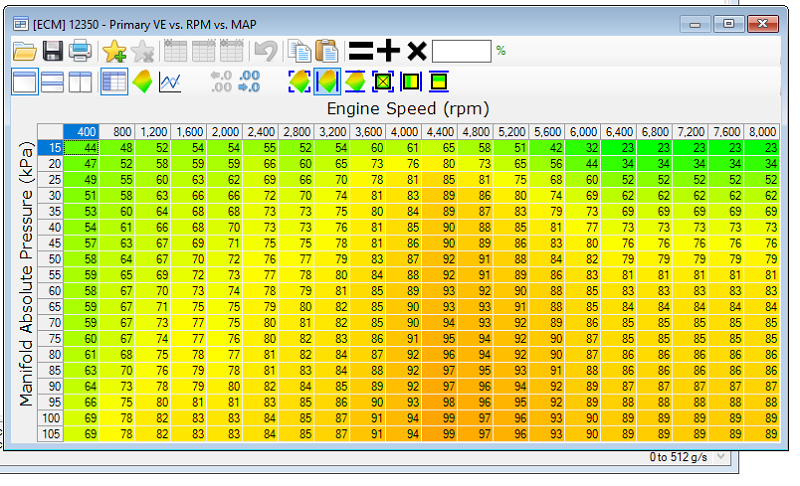800x486 pixels.
Task: Click cell 98 at 95 kPa, 4,400 rpm
Action: click(x=440, y=402)
